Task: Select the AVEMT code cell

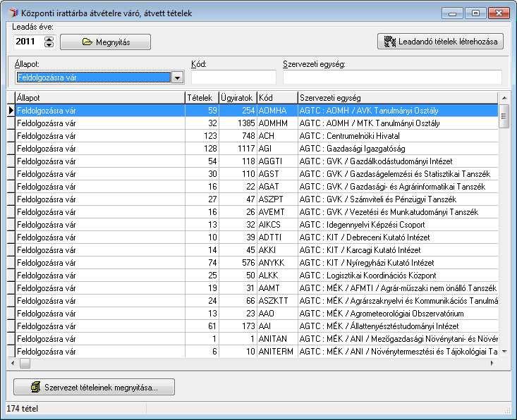Action: click(x=277, y=212)
